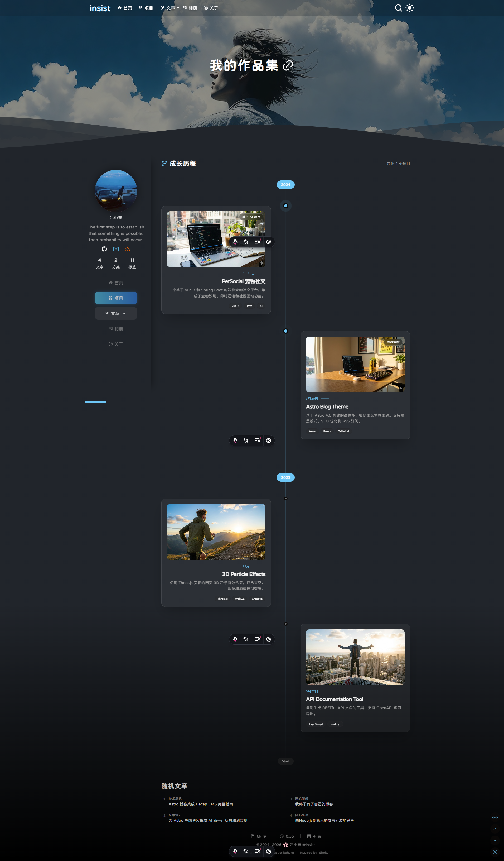
Task: Select 首页 in the sidebar menu
Action: [116, 283]
